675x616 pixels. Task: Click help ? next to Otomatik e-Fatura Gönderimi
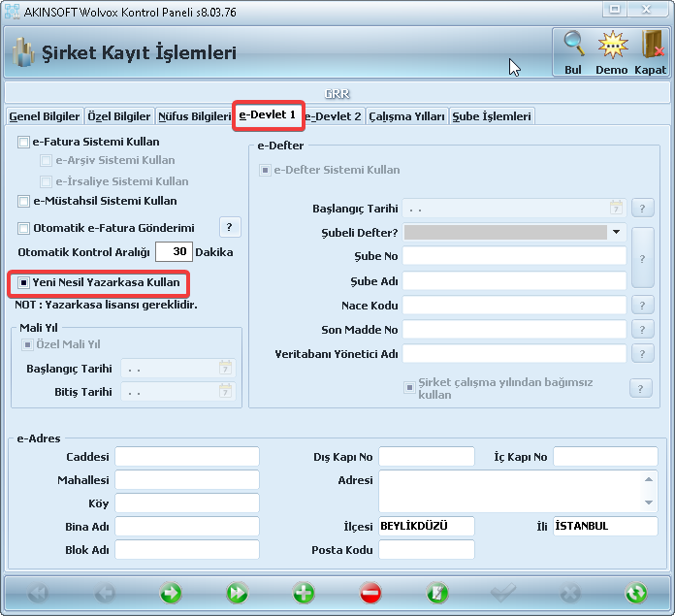point(230,227)
